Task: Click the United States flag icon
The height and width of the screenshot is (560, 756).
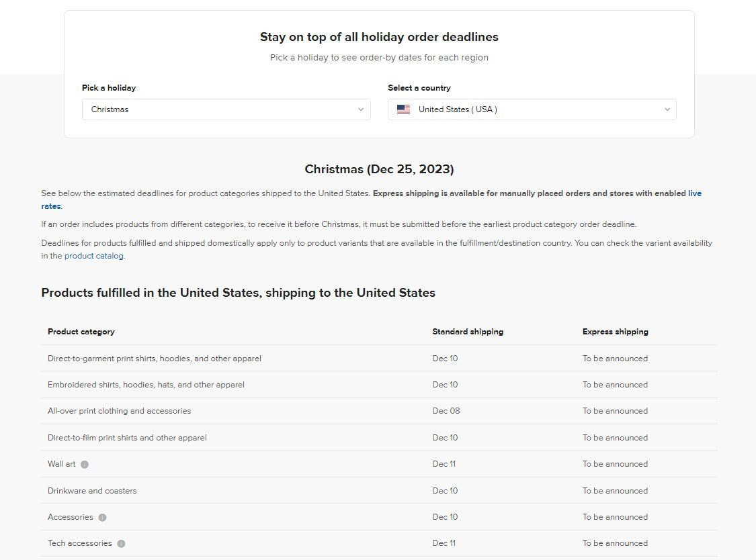Action: 403,109
